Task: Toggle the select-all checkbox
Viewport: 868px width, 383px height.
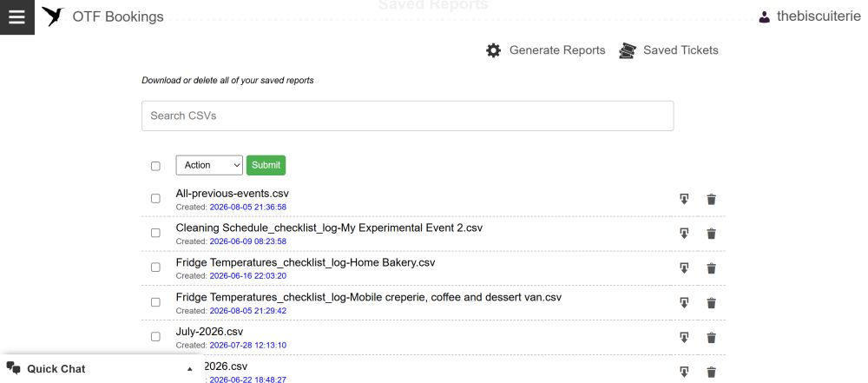Action: click(155, 166)
